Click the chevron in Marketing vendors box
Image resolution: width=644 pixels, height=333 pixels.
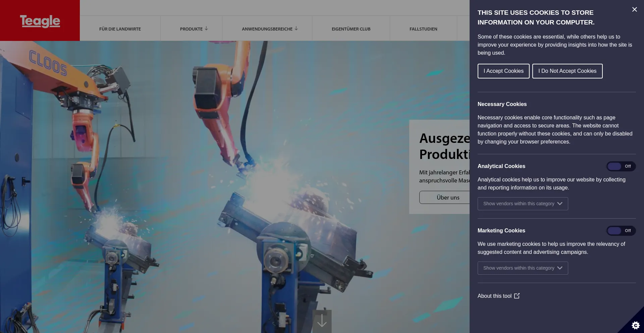coord(560,268)
